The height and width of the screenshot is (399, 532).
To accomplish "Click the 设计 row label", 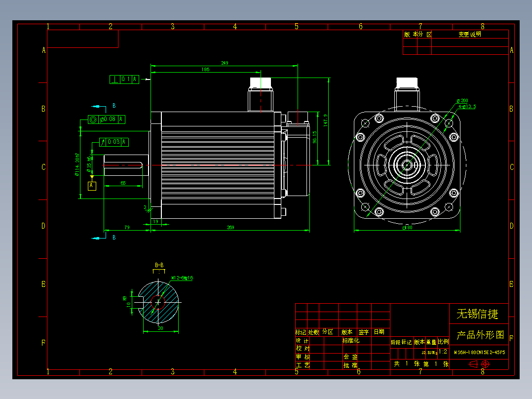I will click(303, 341).
